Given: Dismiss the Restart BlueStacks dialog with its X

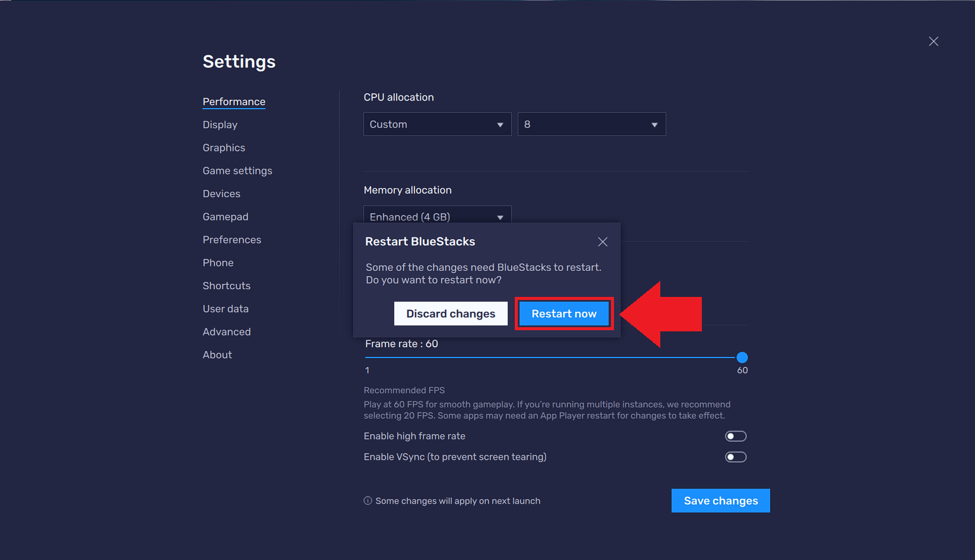Looking at the screenshot, I should click(x=603, y=242).
